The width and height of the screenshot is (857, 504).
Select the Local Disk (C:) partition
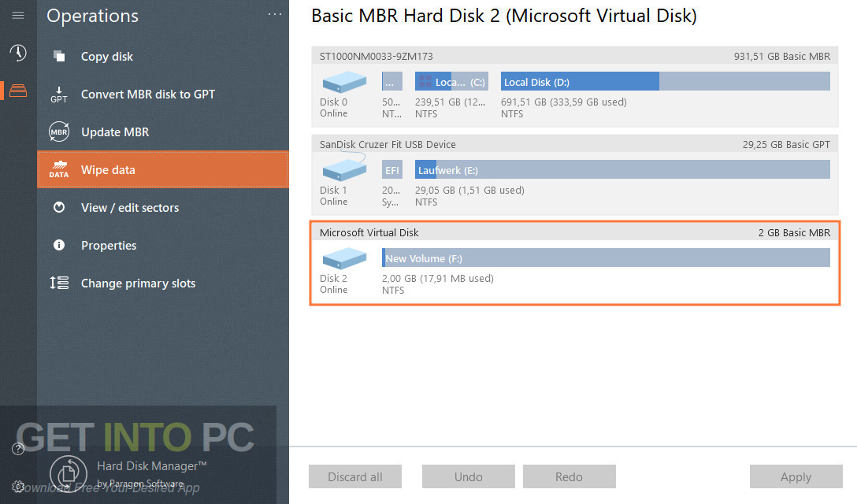pyautogui.click(x=451, y=81)
